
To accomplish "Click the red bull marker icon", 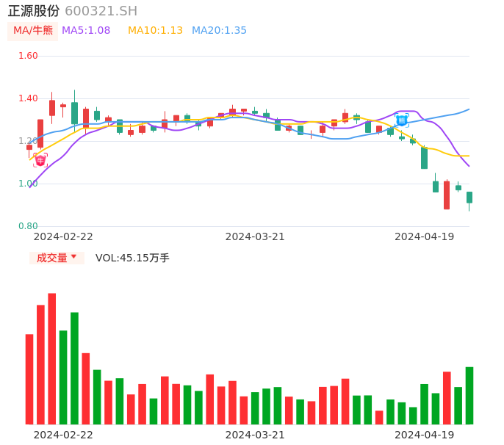I will coord(40,159).
